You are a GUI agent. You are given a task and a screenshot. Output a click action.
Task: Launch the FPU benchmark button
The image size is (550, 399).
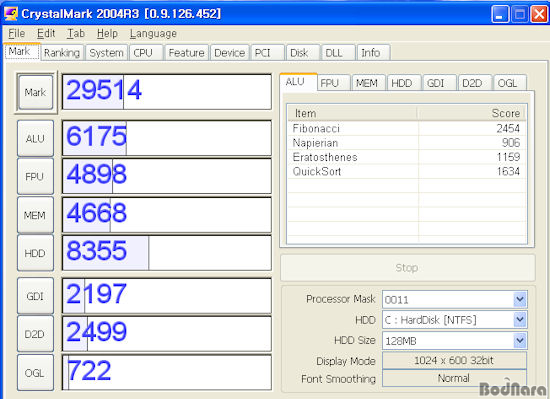click(35, 176)
